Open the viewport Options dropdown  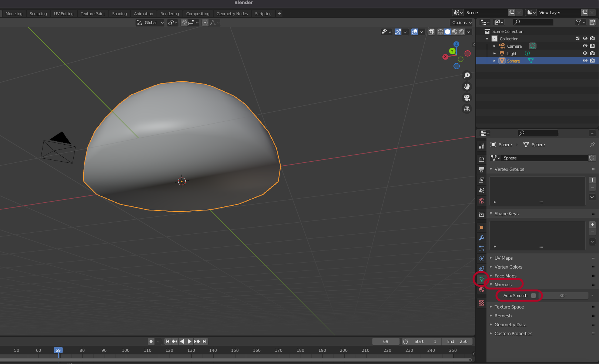(462, 23)
